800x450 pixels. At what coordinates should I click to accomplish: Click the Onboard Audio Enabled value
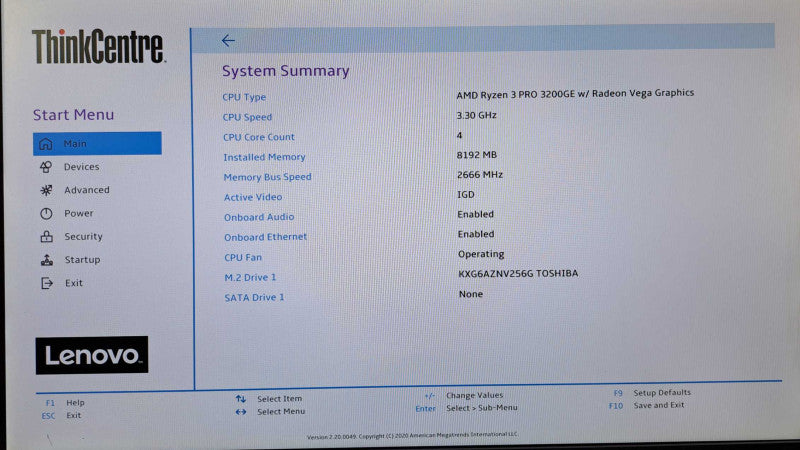tap(476, 214)
